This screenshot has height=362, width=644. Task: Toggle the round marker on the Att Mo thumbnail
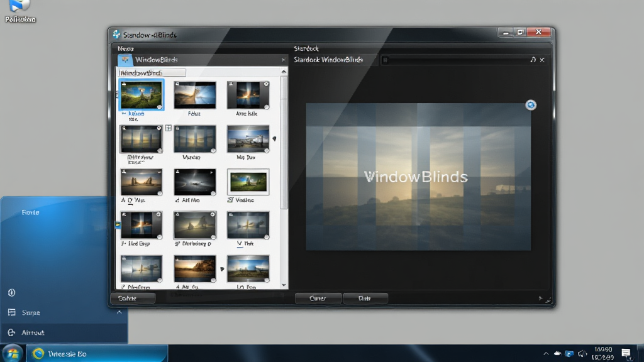[213, 194]
